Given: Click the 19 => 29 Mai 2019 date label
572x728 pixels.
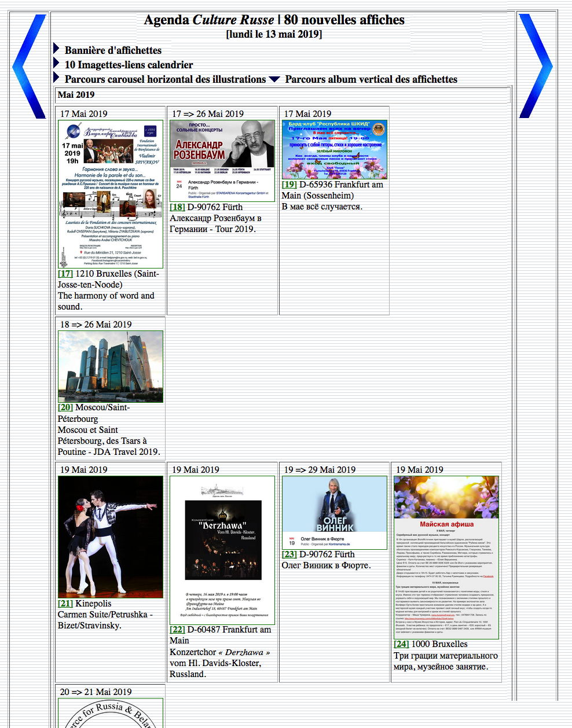Looking at the screenshot, I should [x=320, y=470].
